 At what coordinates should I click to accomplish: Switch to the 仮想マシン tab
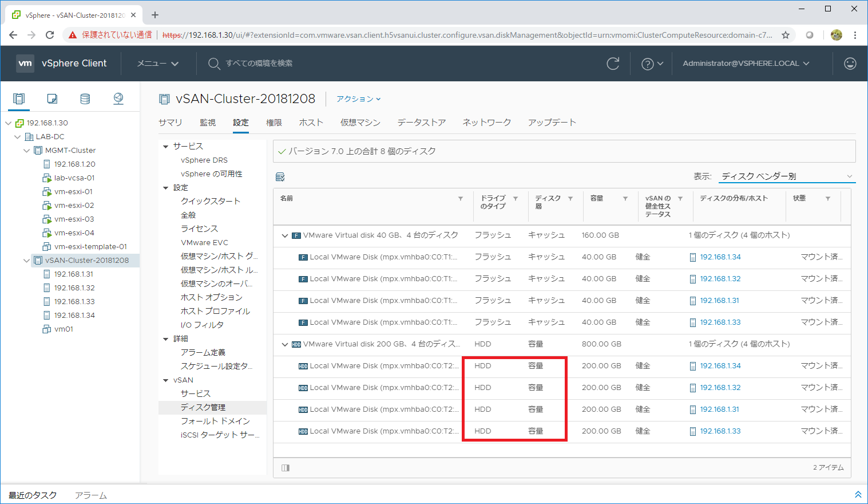pyautogui.click(x=360, y=123)
